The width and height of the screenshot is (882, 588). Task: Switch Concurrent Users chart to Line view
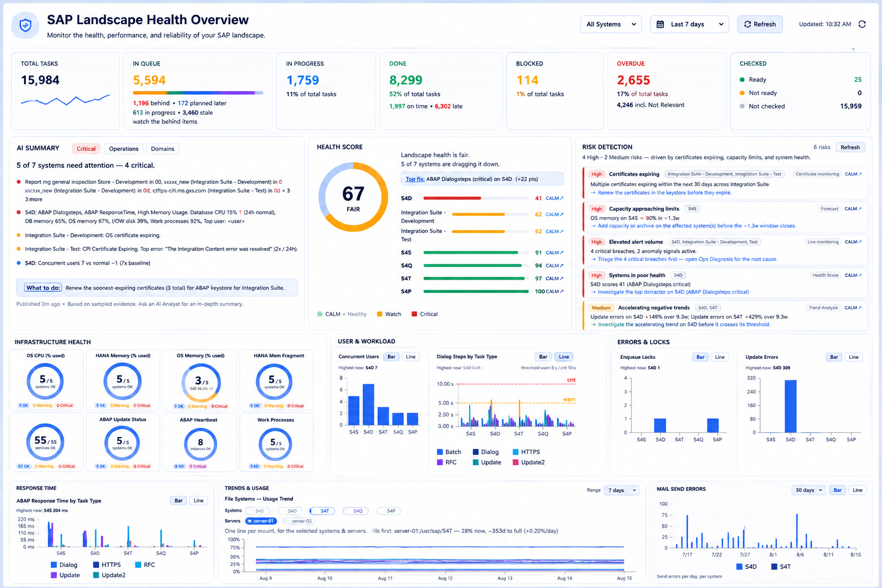[x=411, y=357]
